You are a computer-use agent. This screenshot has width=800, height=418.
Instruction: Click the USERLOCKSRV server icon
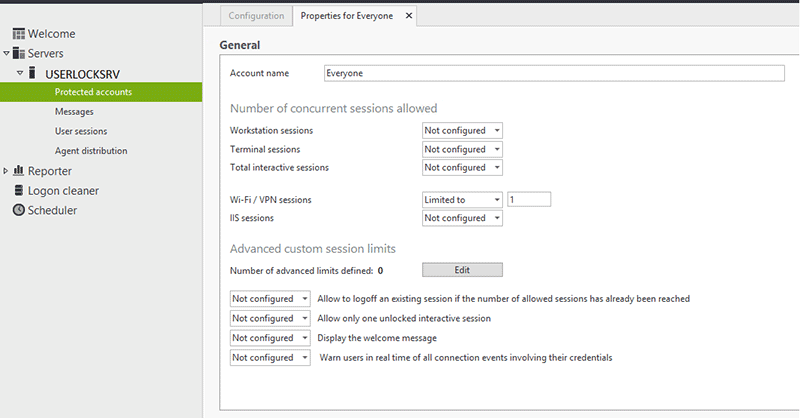[32, 73]
